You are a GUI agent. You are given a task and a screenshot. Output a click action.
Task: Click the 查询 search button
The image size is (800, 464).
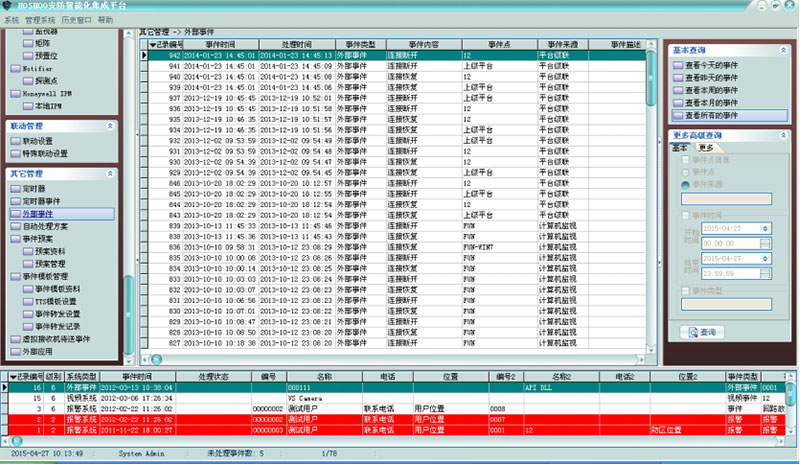[x=701, y=331]
